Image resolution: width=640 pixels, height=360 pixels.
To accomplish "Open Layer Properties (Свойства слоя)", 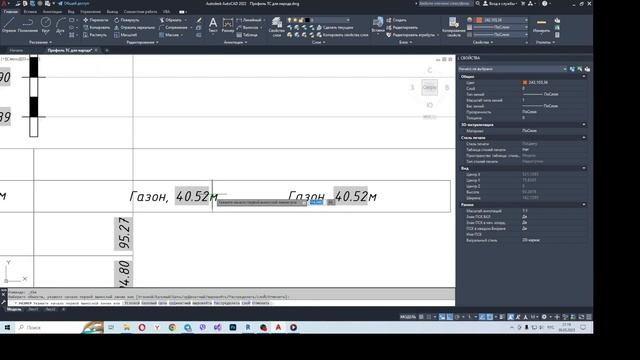I will pos(277,27).
